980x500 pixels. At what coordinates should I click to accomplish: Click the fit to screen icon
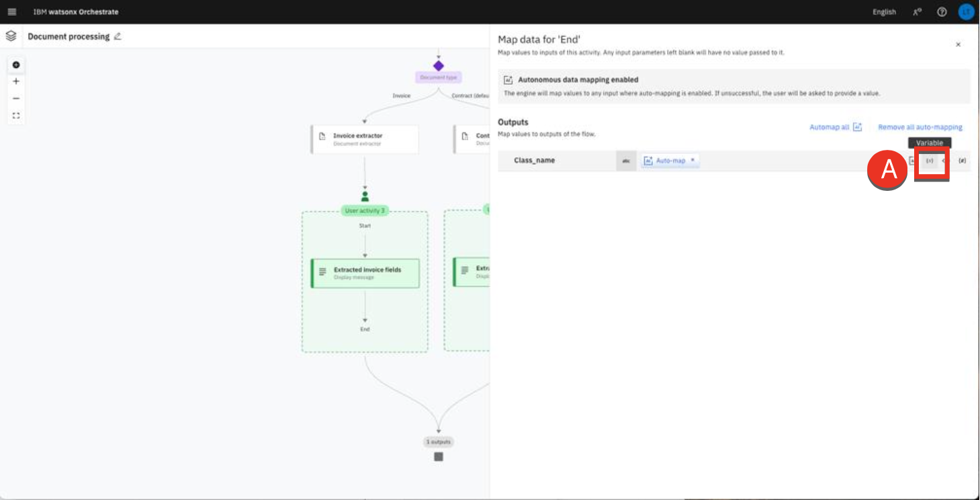tap(16, 116)
